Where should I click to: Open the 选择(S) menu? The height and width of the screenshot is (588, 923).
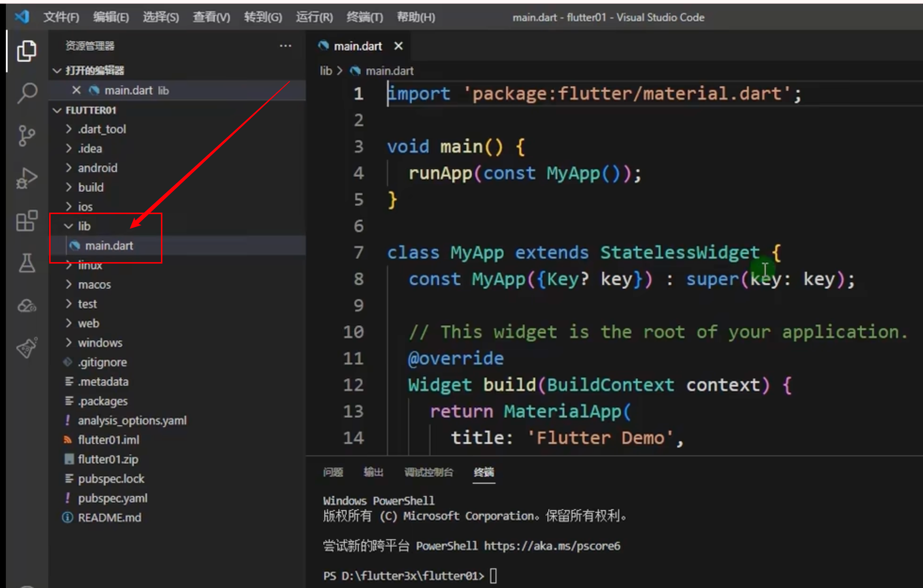pyautogui.click(x=161, y=17)
